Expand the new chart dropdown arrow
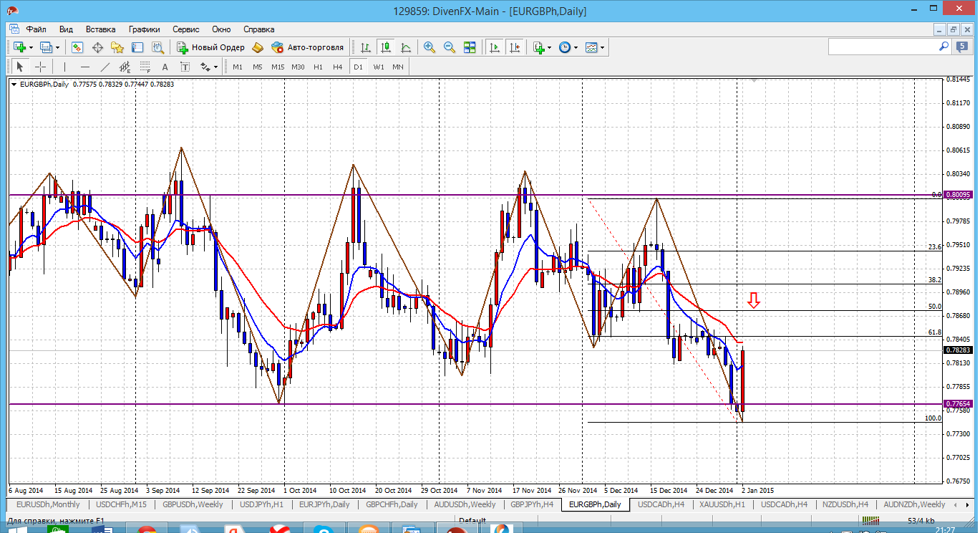This screenshot has height=533, width=980. pyautogui.click(x=31, y=47)
